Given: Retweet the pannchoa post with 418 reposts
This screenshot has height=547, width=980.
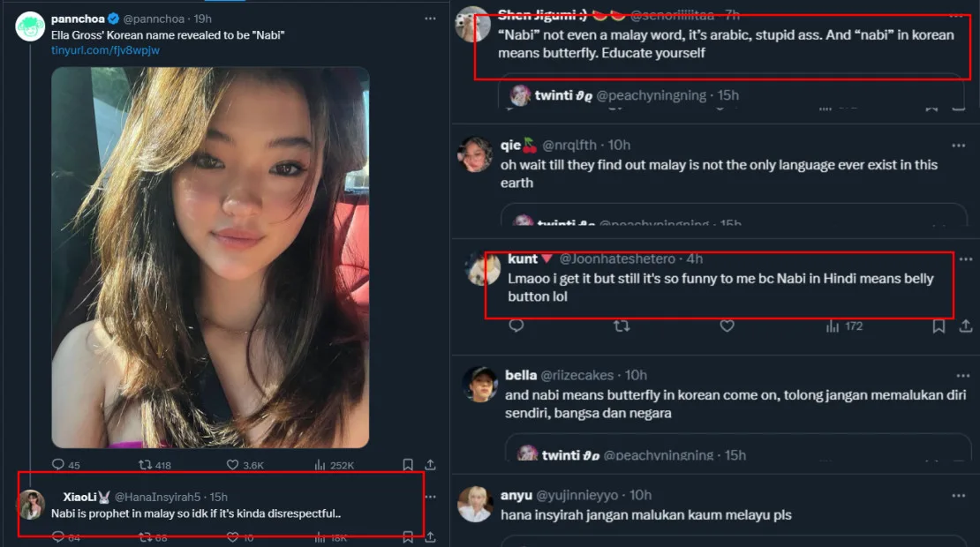Looking at the screenshot, I should click(145, 465).
